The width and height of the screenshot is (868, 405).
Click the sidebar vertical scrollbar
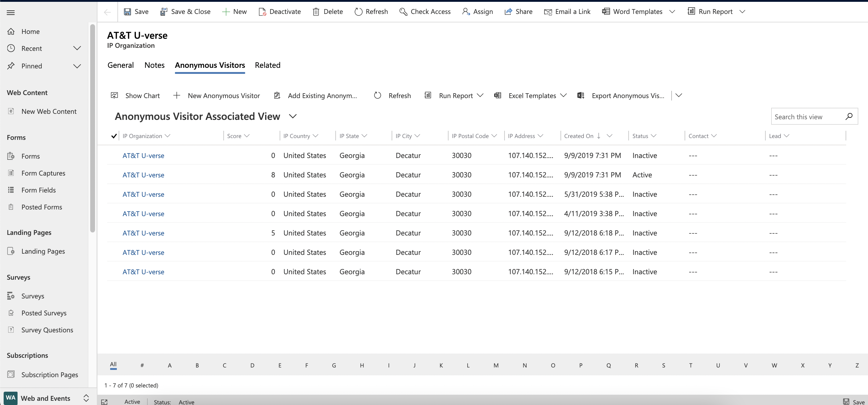(92, 128)
